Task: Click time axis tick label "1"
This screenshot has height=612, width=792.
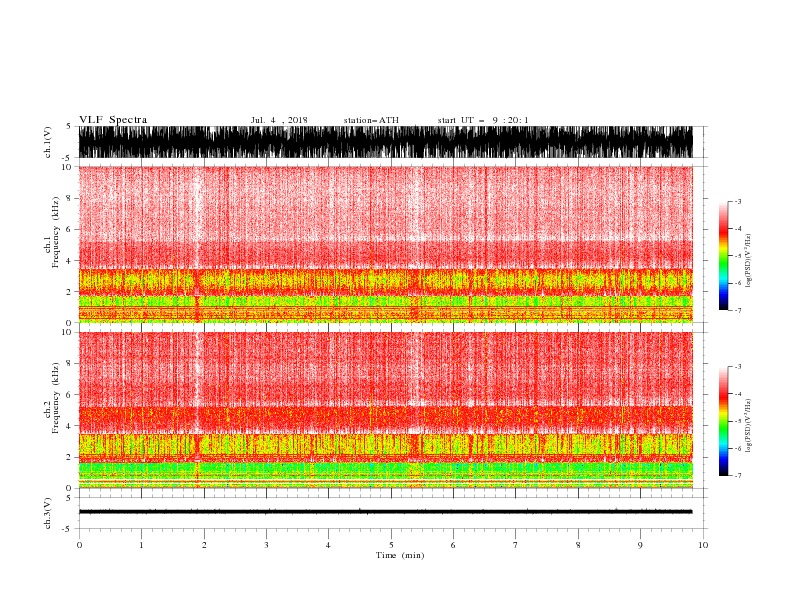Action: click(141, 545)
